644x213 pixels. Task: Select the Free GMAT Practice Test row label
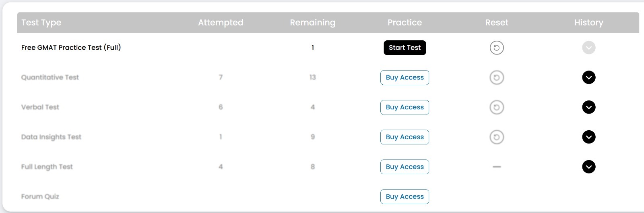click(x=71, y=48)
